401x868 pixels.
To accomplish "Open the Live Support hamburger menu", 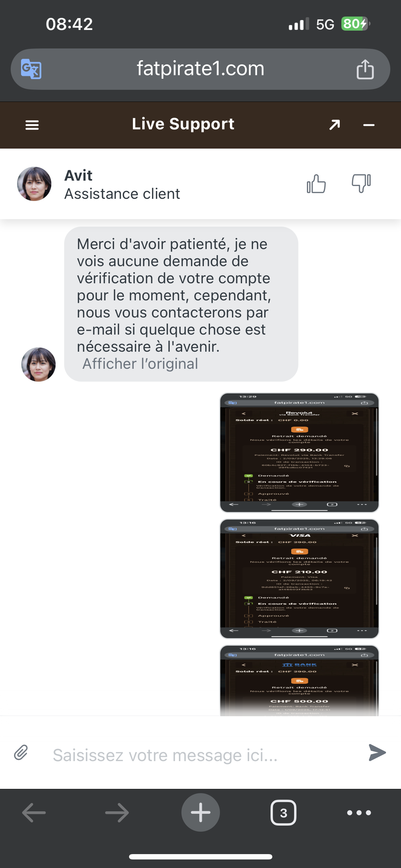I will 32,125.
